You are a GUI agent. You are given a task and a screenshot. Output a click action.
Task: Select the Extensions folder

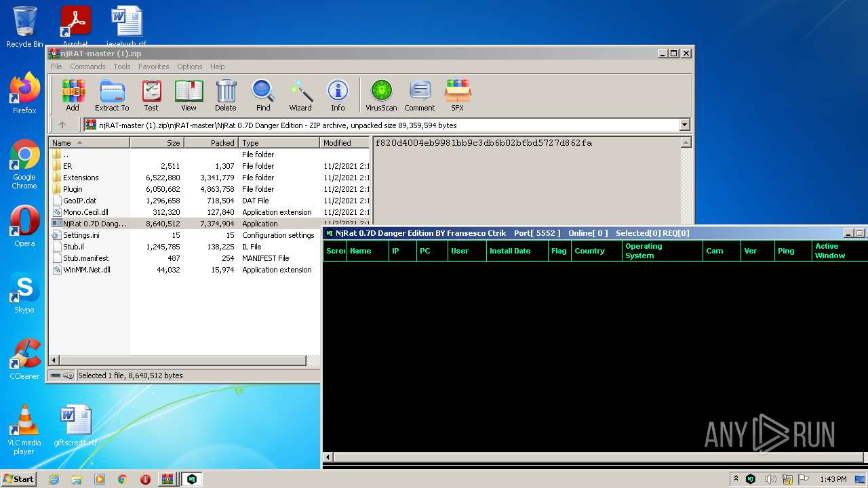210,178
